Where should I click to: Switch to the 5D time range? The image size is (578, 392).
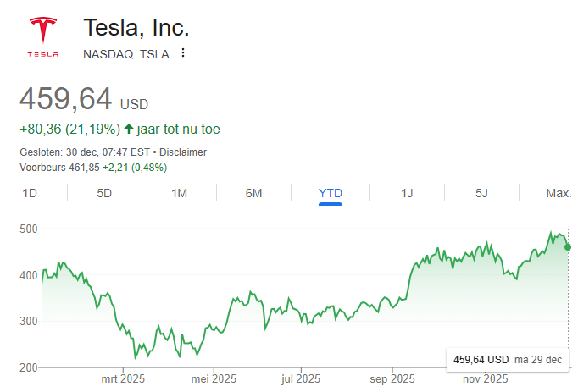tap(104, 193)
